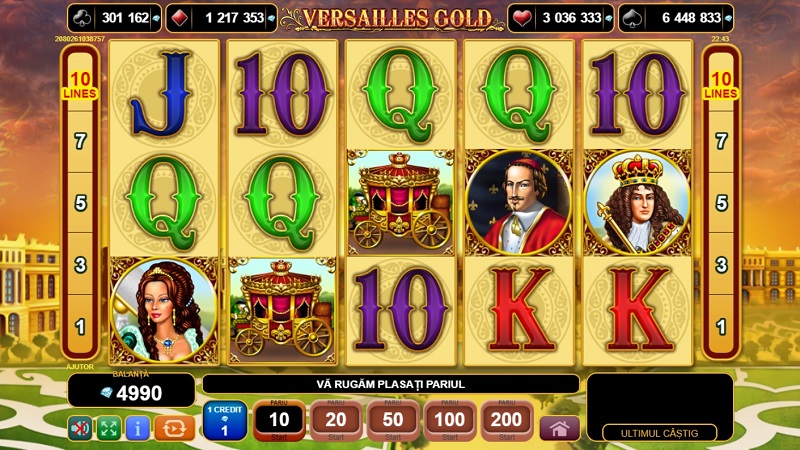Start a spin with Pariu 20
The height and width of the screenshot is (450, 800).
click(336, 420)
